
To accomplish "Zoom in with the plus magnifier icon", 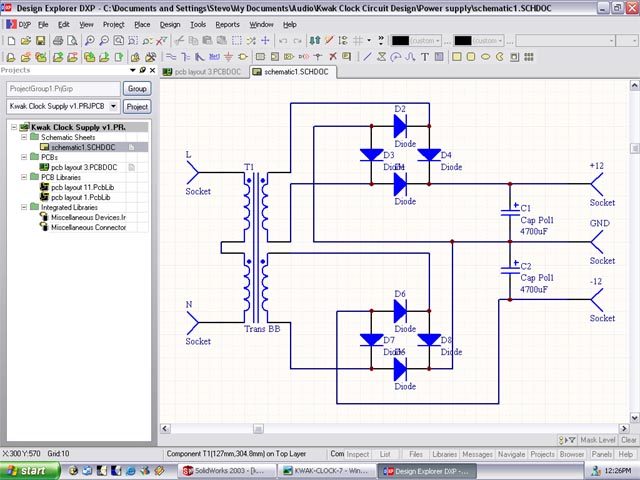I will [x=89, y=40].
